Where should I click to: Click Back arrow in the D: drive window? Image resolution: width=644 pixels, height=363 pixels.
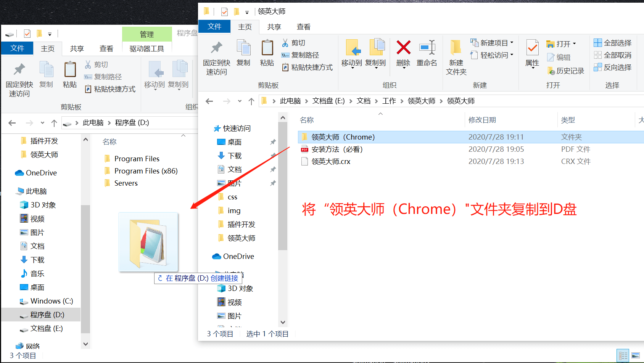tap(12, 123)
